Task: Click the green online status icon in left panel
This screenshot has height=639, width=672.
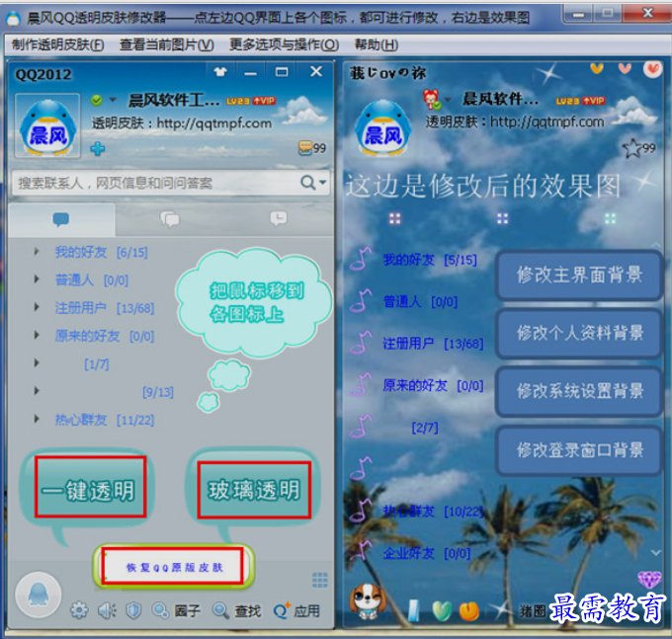Action: click(97, 100)
